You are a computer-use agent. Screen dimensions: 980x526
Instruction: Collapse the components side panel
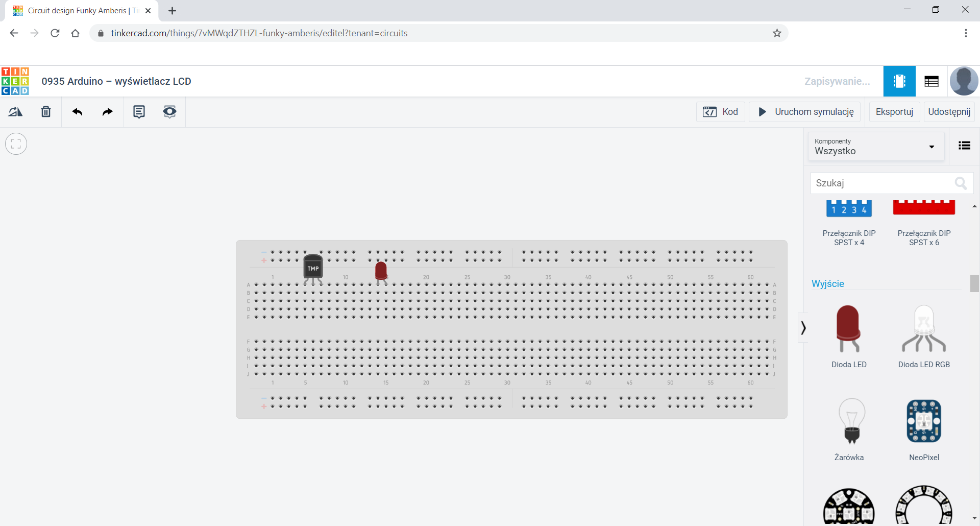tap(803, 327)
